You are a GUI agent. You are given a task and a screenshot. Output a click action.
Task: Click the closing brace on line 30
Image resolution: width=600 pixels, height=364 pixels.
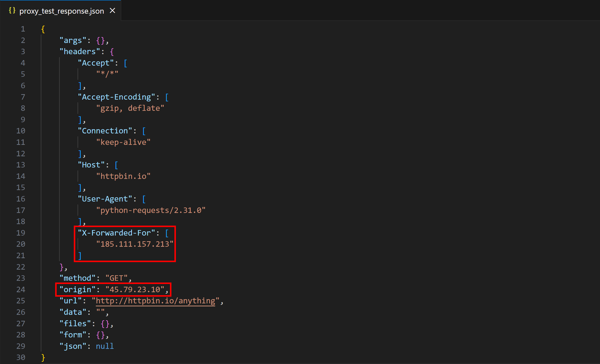43,357
